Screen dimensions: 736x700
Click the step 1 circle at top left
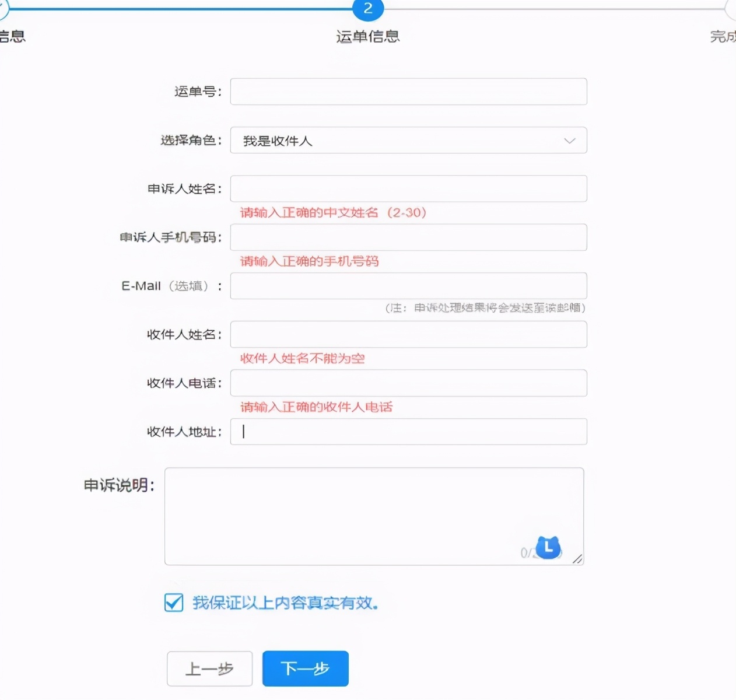click(x=3, y=9)
